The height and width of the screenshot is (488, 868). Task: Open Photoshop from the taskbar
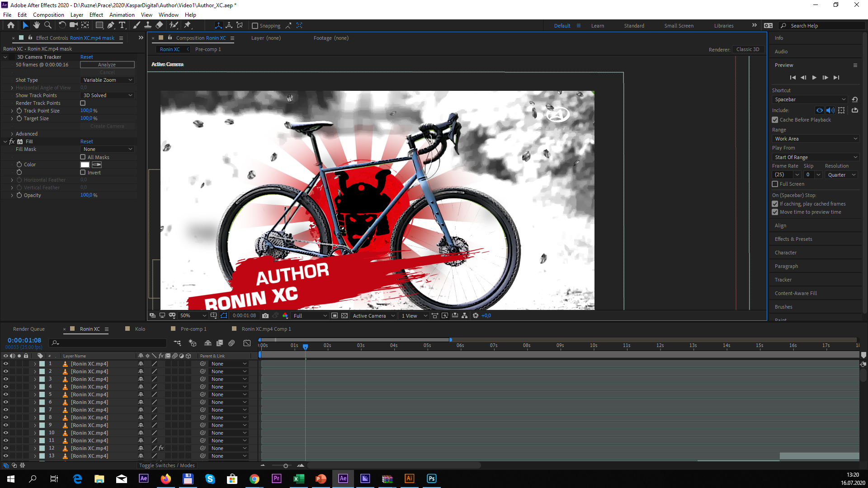pyautogui.click(x=432, y=479)
